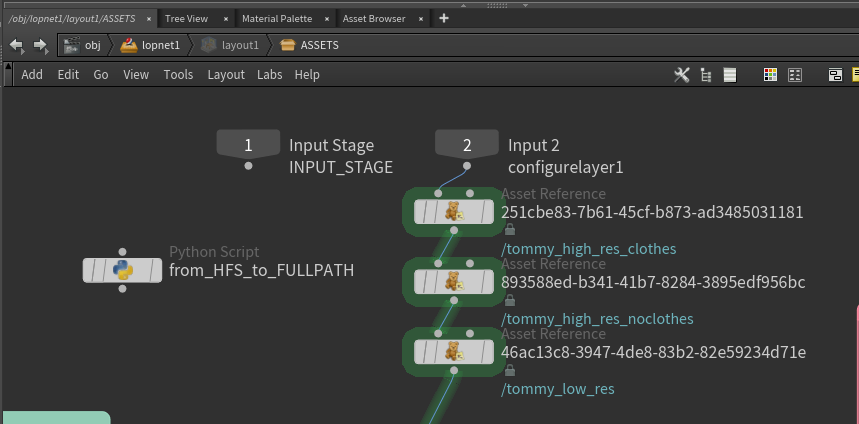Switch to the Asset Browser tab
The width and height of the screenshot is (859, 424).
tap(374, 19)
